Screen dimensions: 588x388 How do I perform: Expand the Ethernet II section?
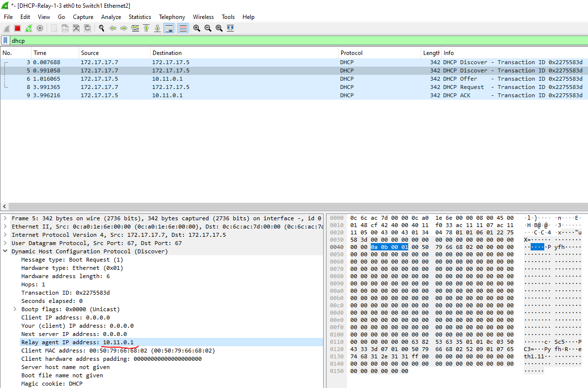(x=5, y=227)
